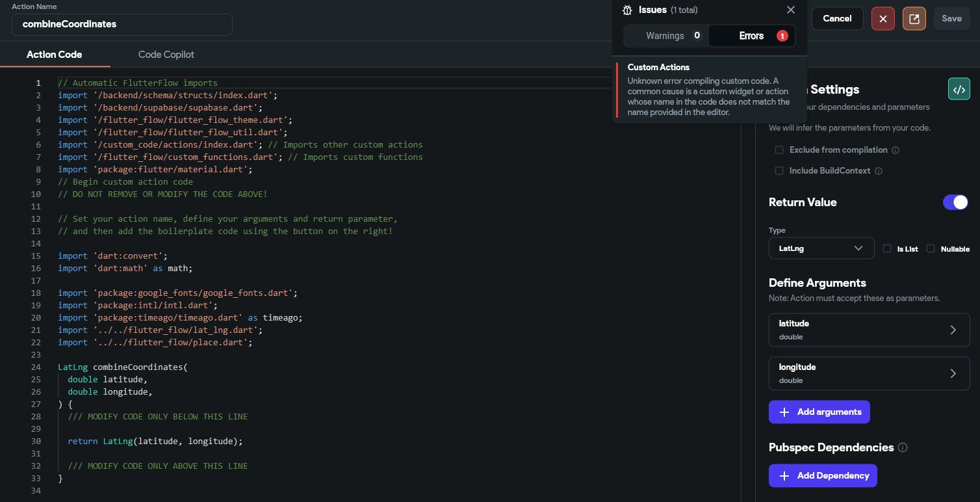Select the Errors tab in Issues
The width and height of the screenshot is (980, 502).
(x=751, y=36)
